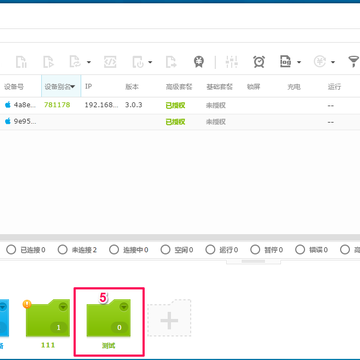The image size is (360, 360).
Task: Click the run script play icon
Action: point(48,62)
